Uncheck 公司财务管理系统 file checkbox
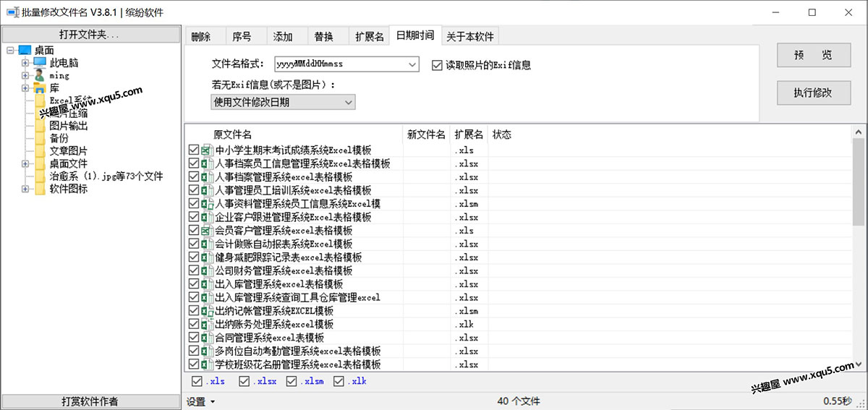The height and width of the screenshot is (410, 868). 193,271
